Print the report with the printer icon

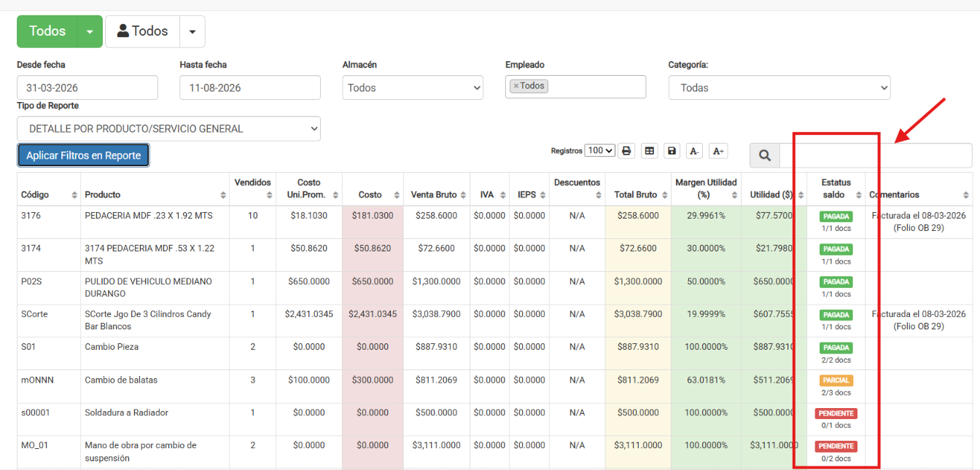coord(626,151)
